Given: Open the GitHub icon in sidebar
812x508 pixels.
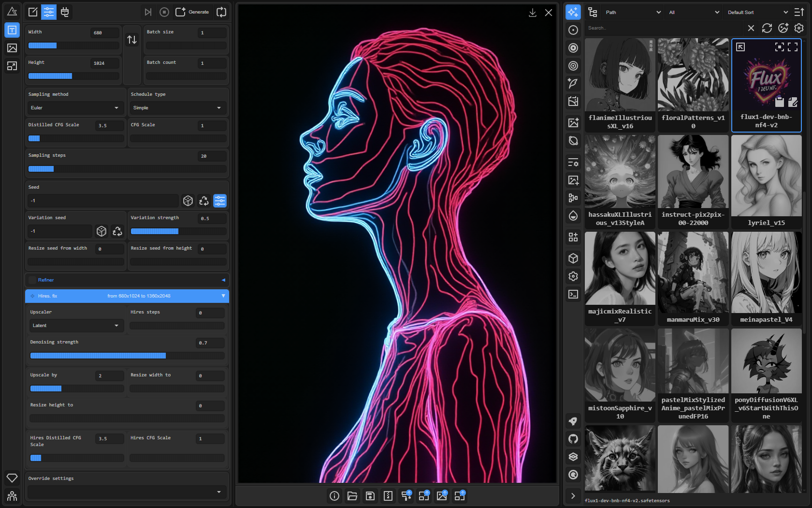Looking at the screenshot, I should pos(573,439).
